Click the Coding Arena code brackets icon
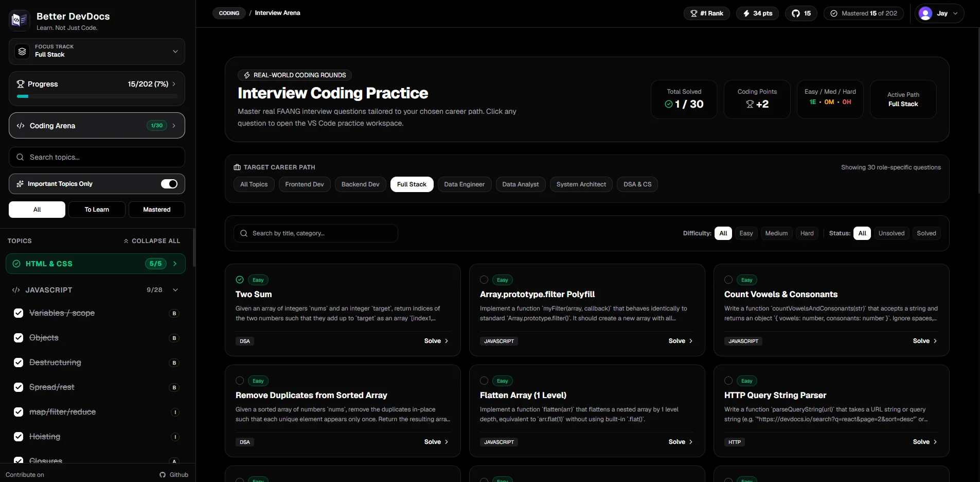The height and width of the screenshot is (482, 980). [21, 126]
